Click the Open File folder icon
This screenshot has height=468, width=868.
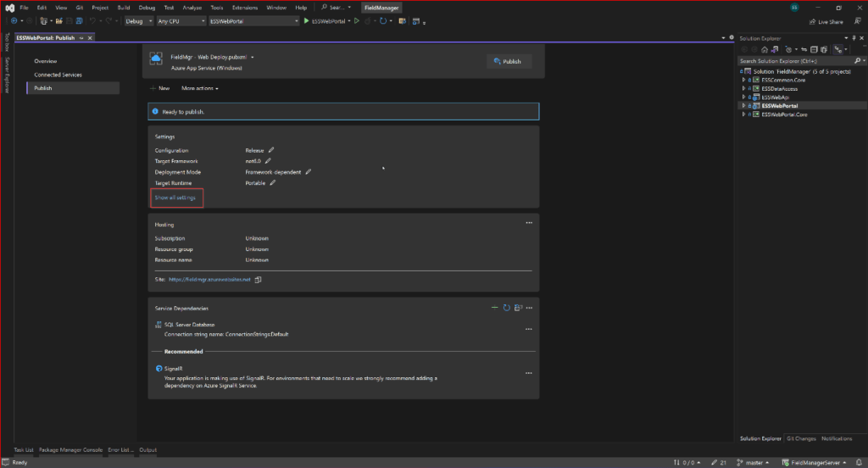pos(58,21)
